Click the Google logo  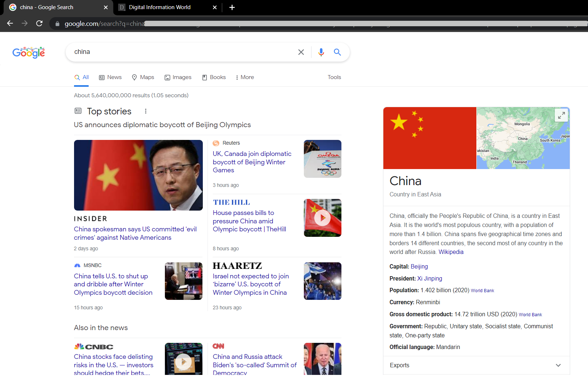[x=28, y=52]
